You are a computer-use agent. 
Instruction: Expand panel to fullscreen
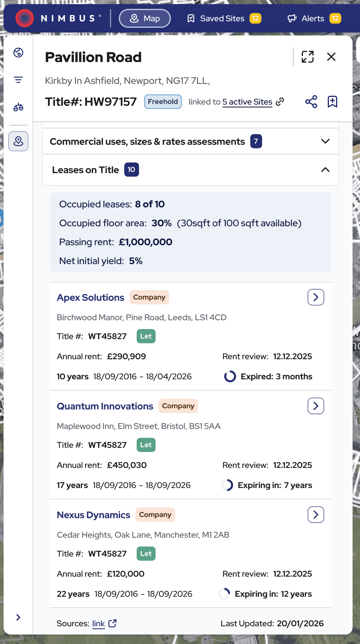pyautogui.click(x=308, y=57)
